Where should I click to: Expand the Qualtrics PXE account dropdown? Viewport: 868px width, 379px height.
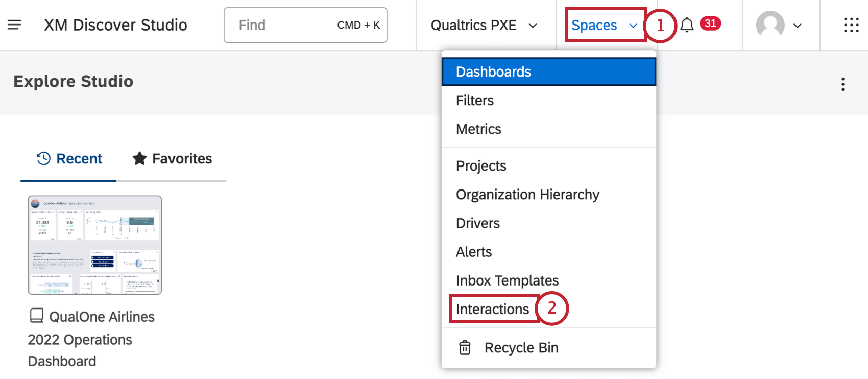(x=484, y=25)
